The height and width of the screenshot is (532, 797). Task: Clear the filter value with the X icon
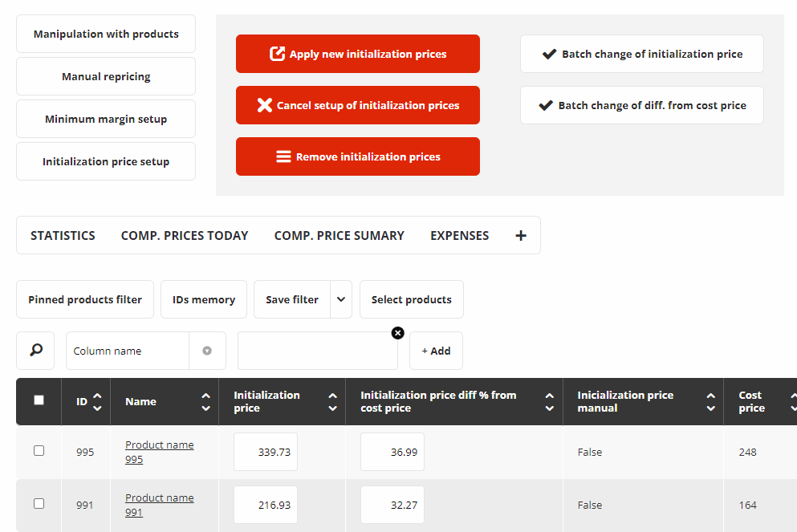tap(397, 333)
